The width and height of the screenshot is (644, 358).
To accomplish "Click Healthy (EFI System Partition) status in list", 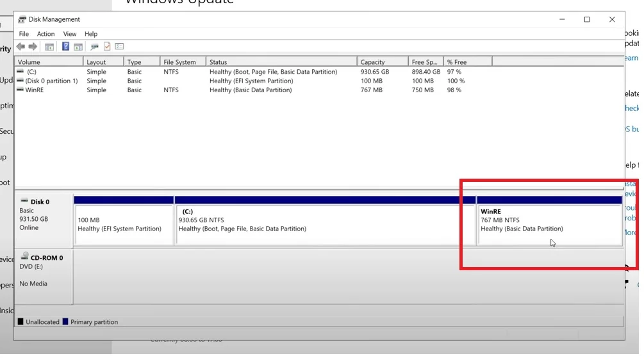I will tap(251, 81).
